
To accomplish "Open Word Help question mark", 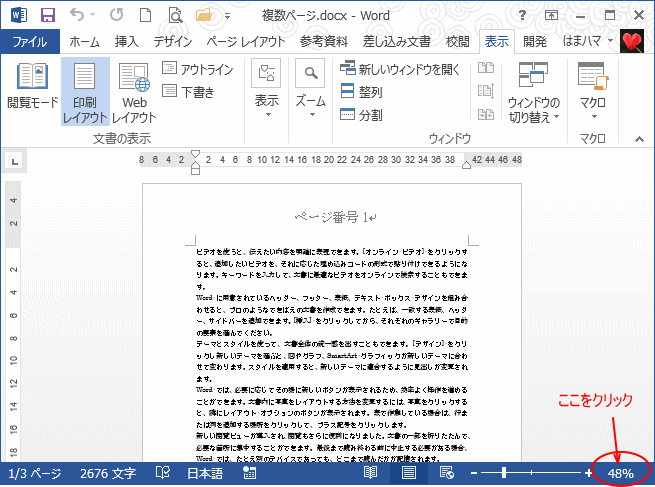I will click(x=522, y=15).
